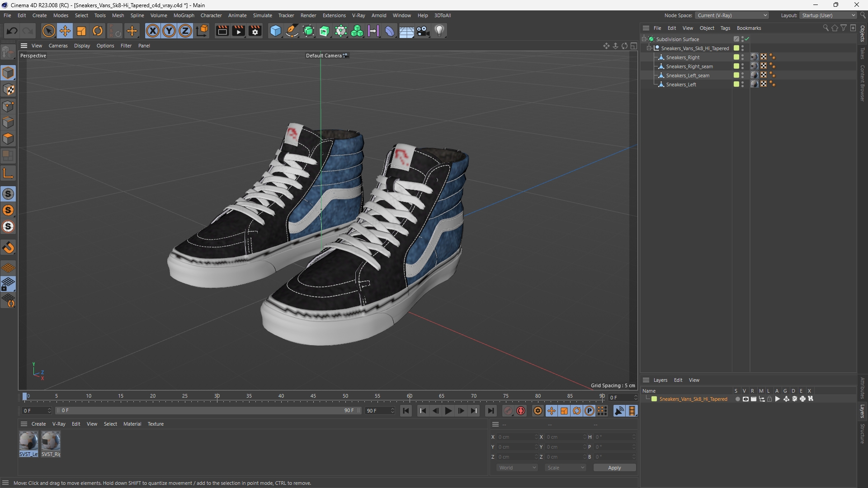Toggle Y axis lock
The height and width of the screenshot is (488, 868).
pos(169,31)
